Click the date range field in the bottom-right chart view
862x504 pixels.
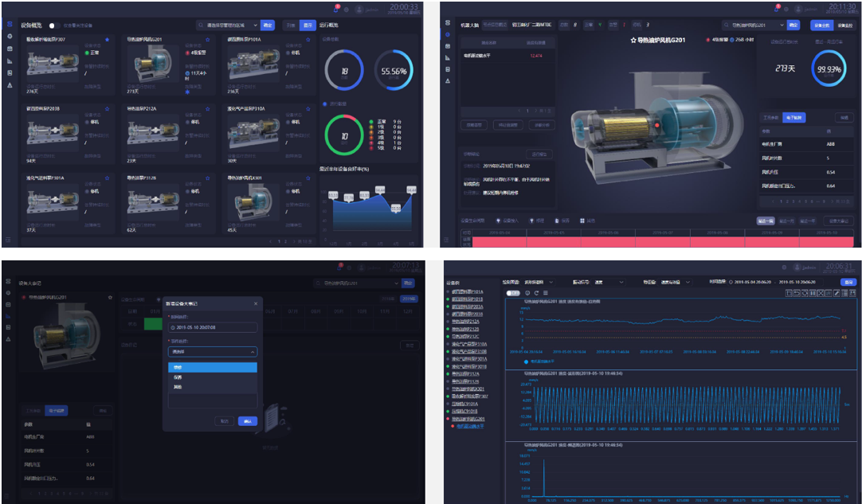pyautogui.click(x=775, y=282)
